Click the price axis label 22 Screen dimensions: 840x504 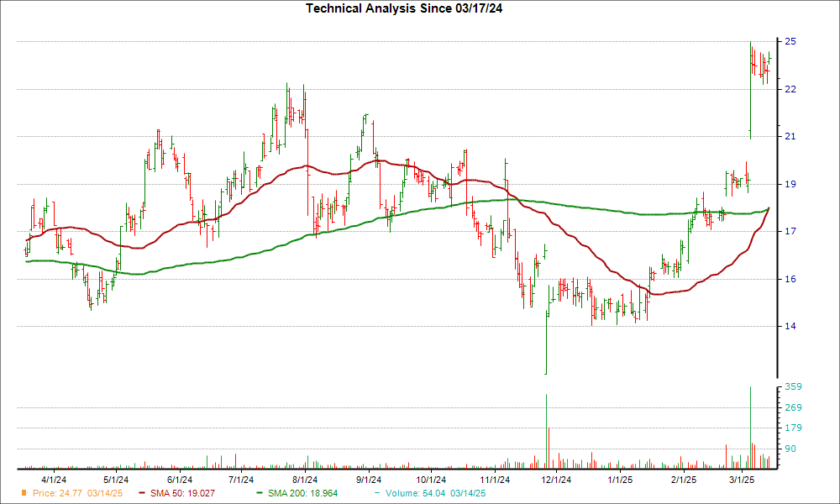point(790,89)
